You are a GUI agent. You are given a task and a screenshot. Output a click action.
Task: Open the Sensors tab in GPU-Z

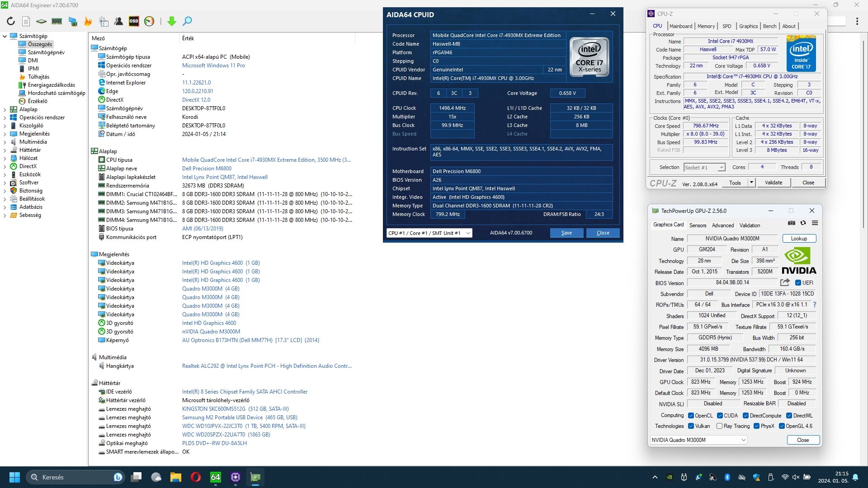click(698, 225)
